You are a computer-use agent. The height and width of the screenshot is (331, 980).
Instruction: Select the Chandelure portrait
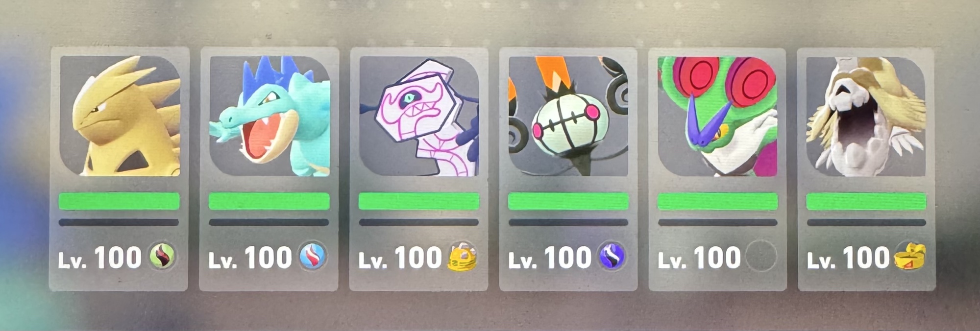(x=569, y=116)
